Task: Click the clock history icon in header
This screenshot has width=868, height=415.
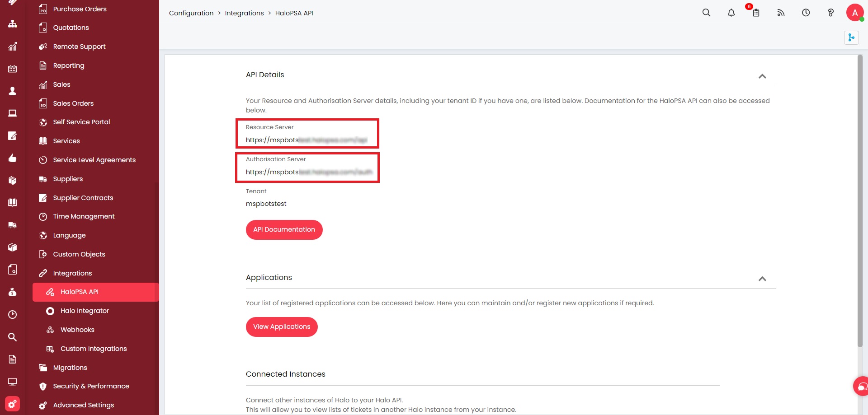Action: coord(806,13)
